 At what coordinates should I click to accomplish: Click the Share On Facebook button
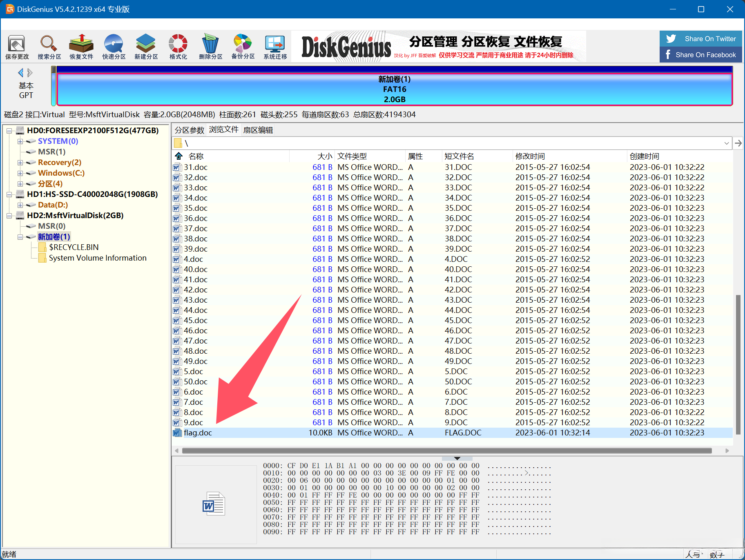(x=700, y=55)
